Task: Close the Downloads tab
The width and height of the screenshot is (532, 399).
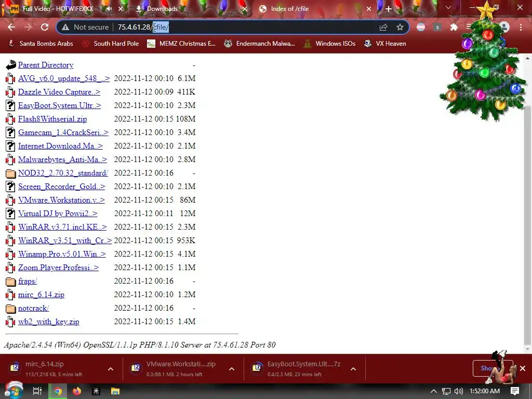Action: [245, 9]
